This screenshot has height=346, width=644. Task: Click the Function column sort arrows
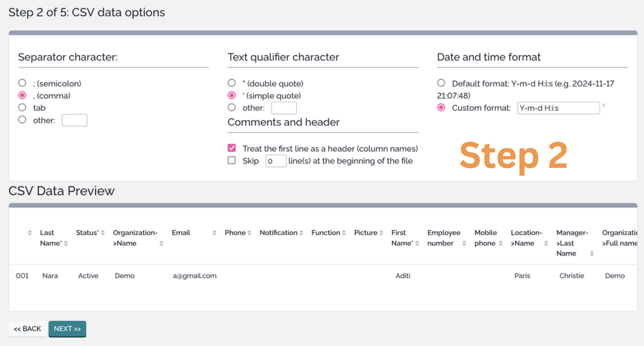[344, 233]
